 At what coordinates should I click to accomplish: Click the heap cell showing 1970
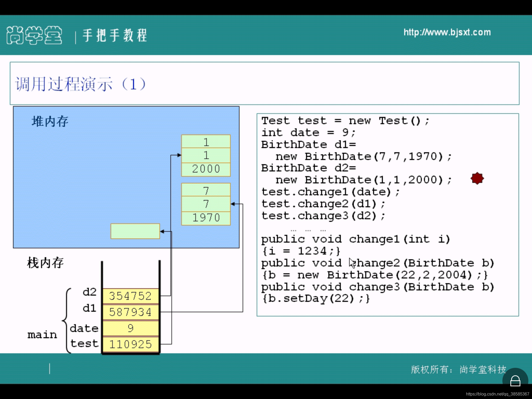206,218
